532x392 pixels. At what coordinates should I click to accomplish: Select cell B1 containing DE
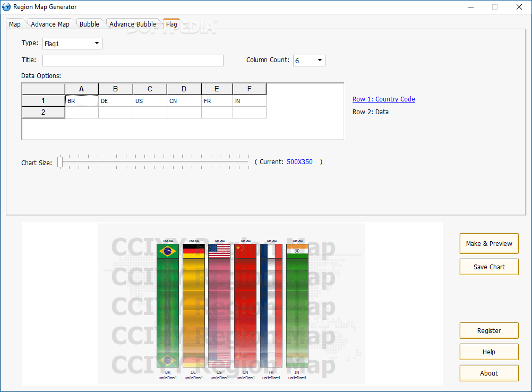pos(116,101)
